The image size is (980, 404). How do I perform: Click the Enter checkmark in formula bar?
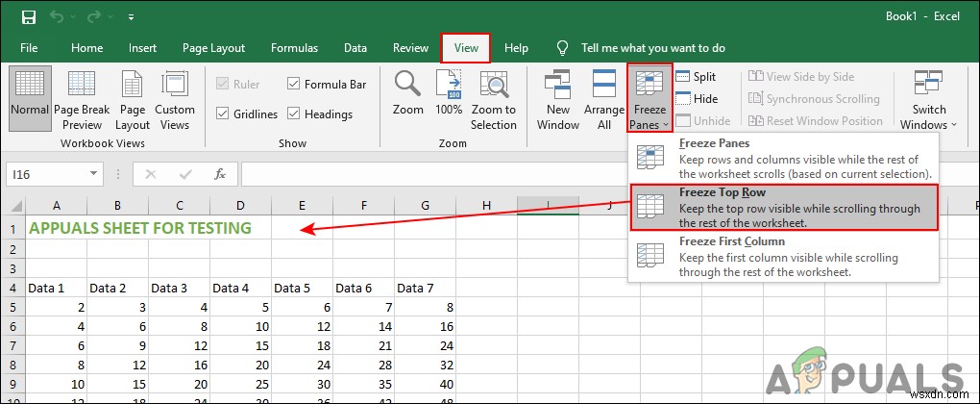185,174
